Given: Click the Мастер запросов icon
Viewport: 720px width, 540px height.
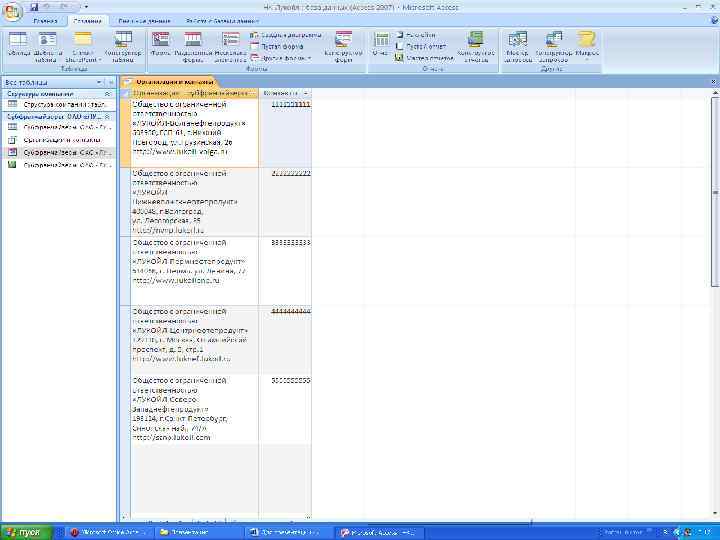Looking at the screenshot, I should tap(518, 46).
